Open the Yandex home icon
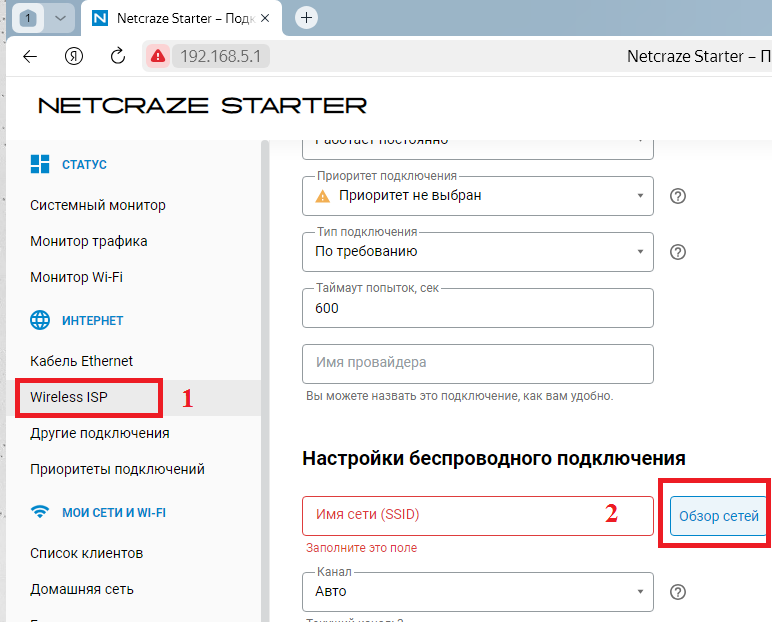The height and width of the screenshot is (622, 772). 74,57
